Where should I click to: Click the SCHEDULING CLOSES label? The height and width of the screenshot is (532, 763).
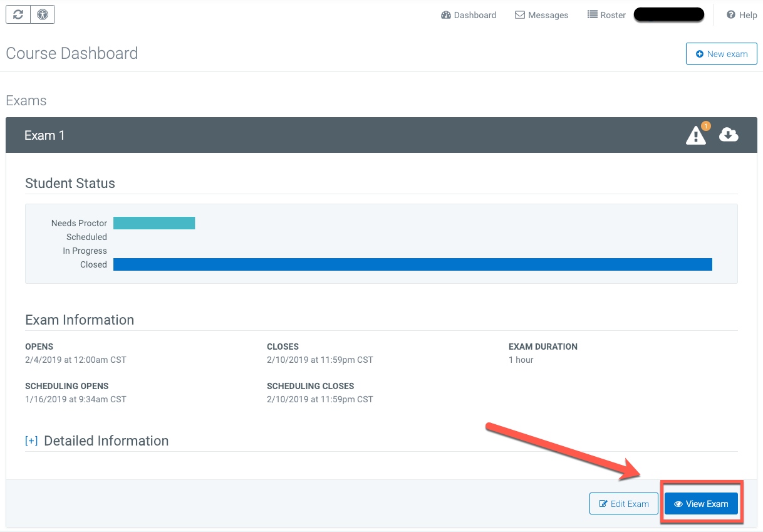click(311, 386)
